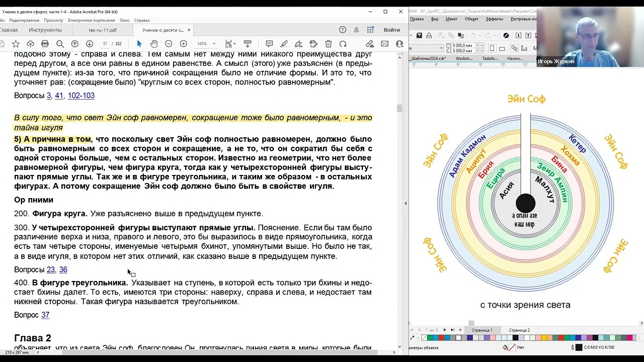The height and width of the screenshot is (362, 644).
Task: Print from the CorelDRAW toolbar
Action: pyautogui.click(x=429, y=35)
